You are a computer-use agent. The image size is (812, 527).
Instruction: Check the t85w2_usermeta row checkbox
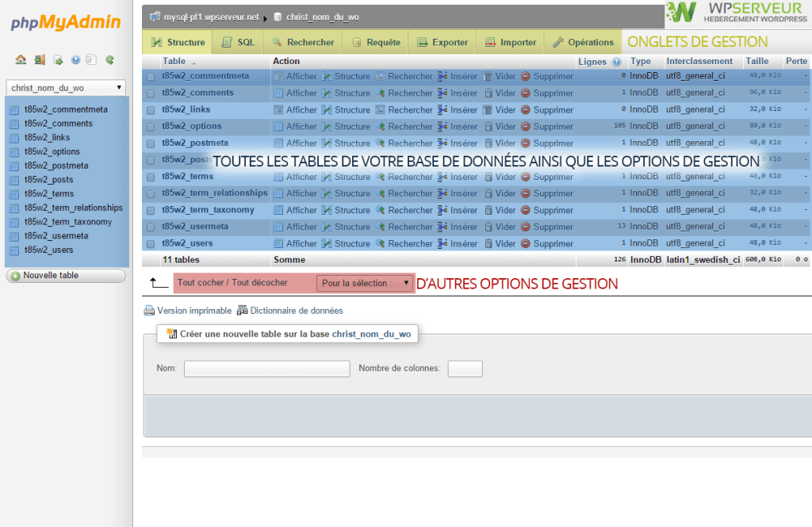point(151,227)
